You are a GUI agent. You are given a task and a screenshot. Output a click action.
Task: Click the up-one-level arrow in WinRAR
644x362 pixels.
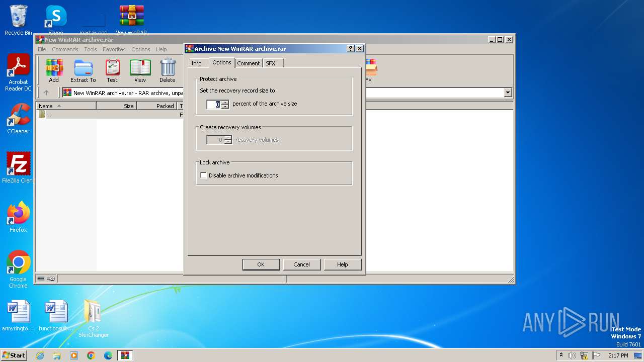coord(46,93)
